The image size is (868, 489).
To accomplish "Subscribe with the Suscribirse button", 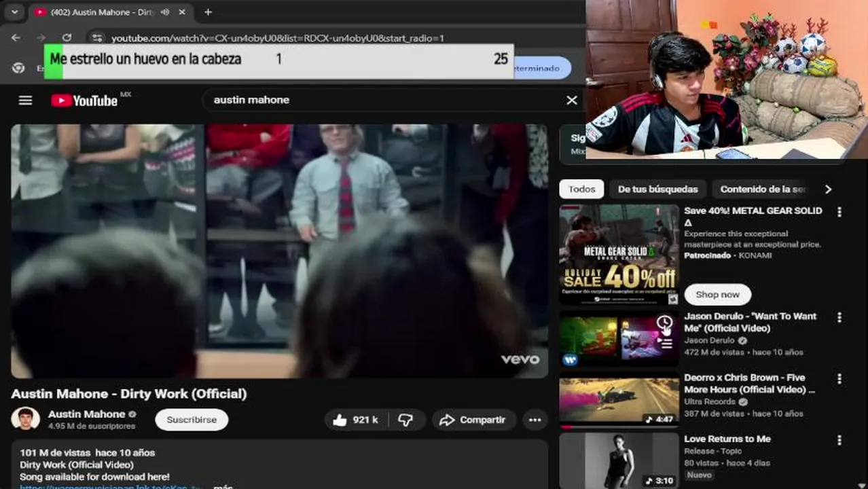I will click(x=192, y=420).
